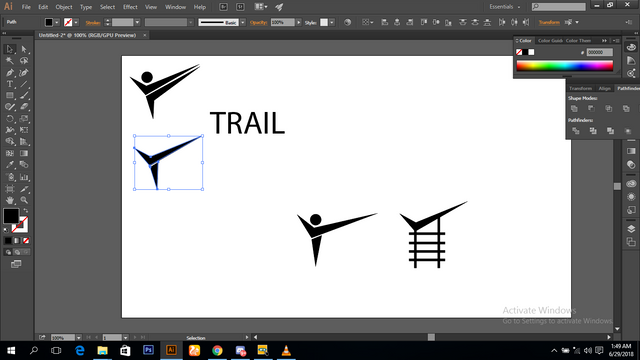Click Divide in Pathfinders row

576,131
